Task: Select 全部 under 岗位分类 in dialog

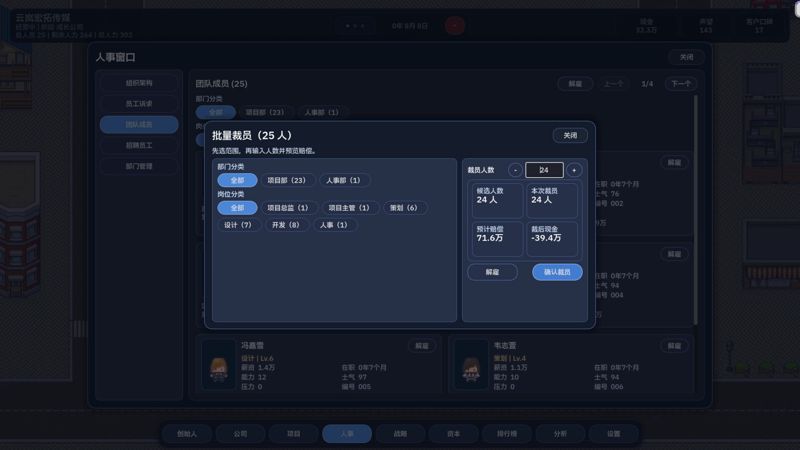Action: click(x=237, y=208)
